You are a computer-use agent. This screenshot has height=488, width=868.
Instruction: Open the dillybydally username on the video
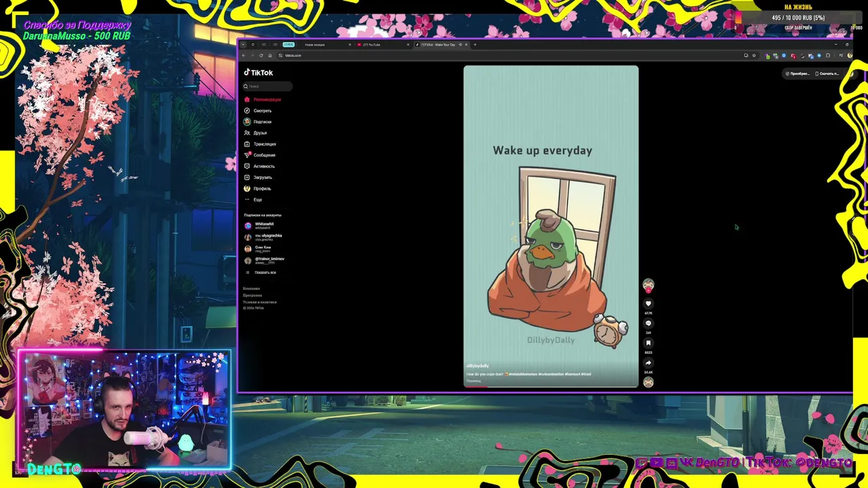[x=477, y=366]
